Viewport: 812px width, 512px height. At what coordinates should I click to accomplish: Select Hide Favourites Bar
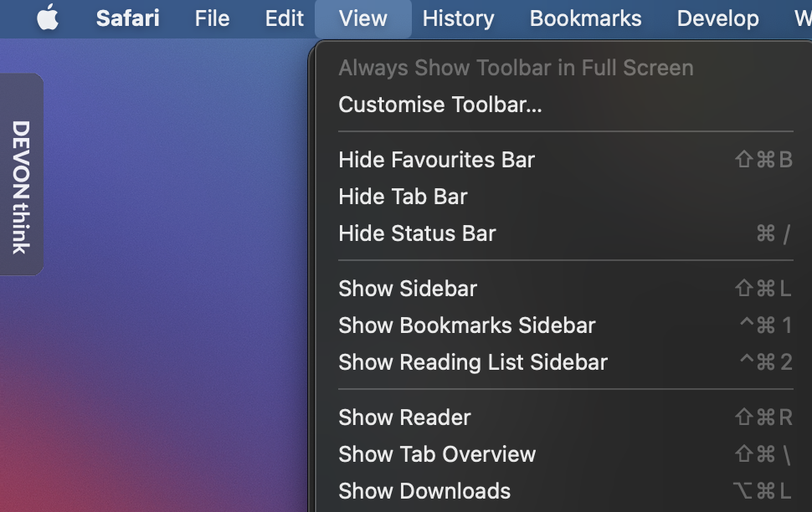(566, 160)
